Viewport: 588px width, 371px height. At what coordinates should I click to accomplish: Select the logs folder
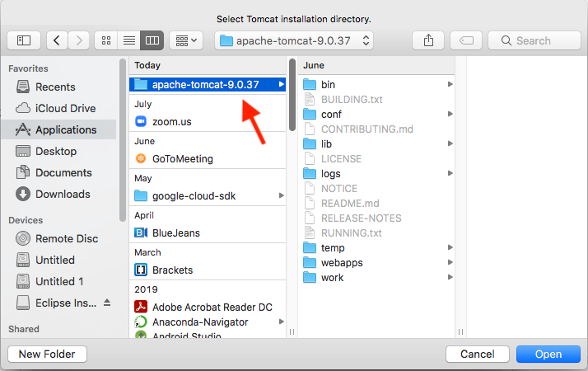376,173
